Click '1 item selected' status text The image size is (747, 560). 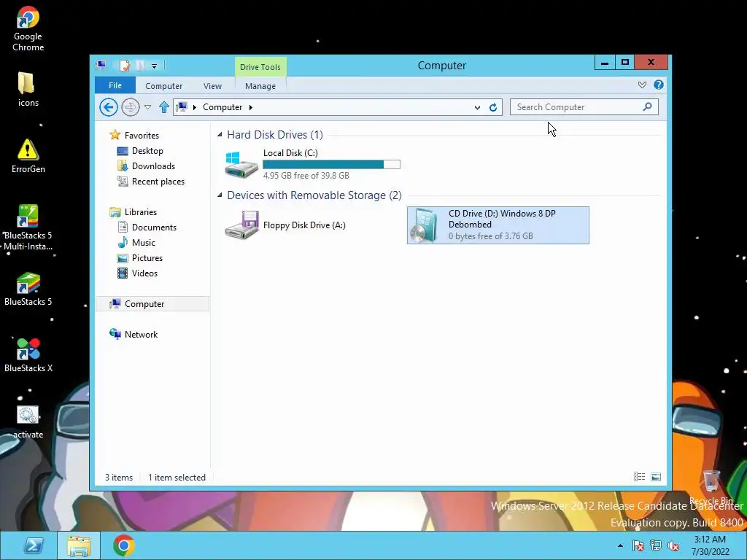177,478
